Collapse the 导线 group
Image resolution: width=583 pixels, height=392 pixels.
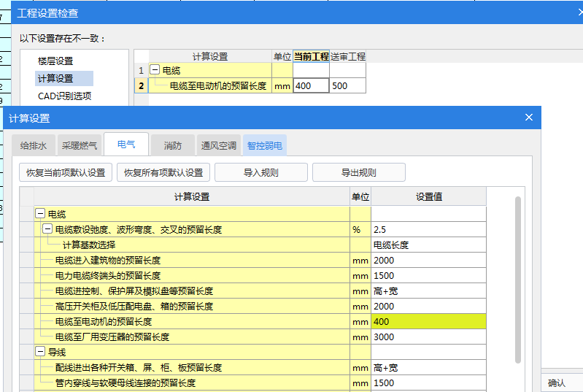(x=40, y=352)
